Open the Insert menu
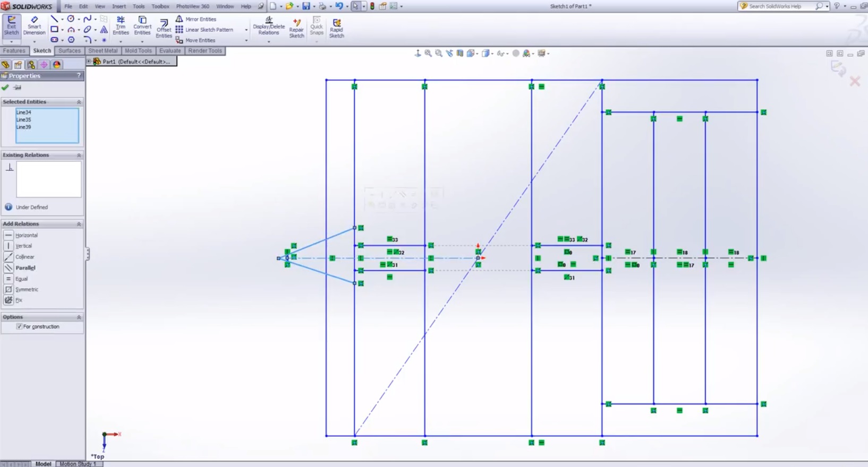Image resolution: width=868 pixels, height=467 pixels. pos(119,6)
